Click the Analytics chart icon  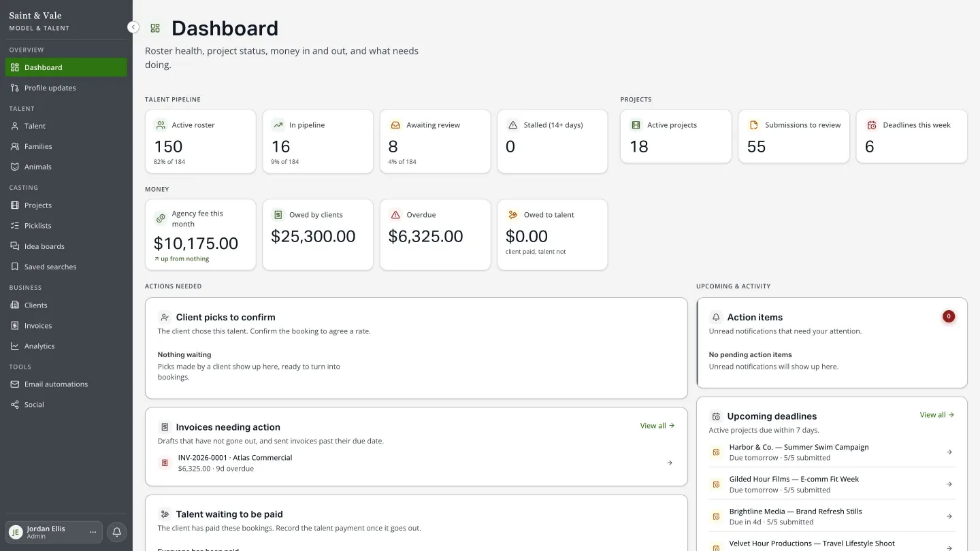click(x=15, y=346)
